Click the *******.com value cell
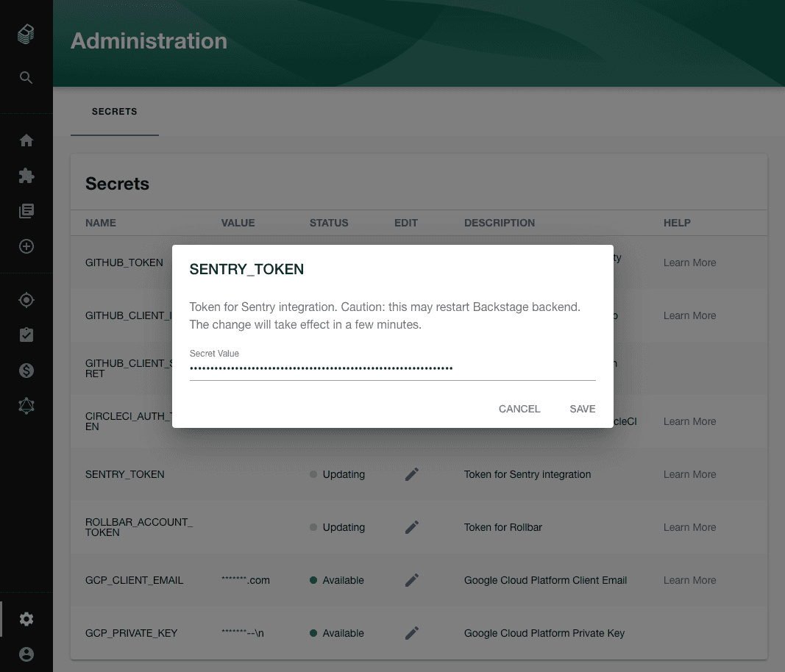785x672 pixels. pos(245,580)
